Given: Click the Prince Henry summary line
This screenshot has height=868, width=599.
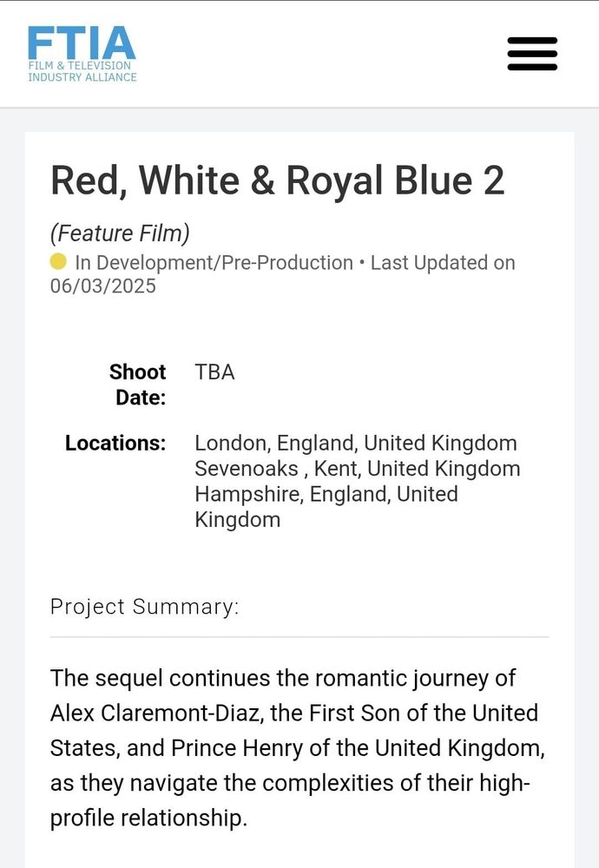Looking at the screenshot, I should 297,748.
